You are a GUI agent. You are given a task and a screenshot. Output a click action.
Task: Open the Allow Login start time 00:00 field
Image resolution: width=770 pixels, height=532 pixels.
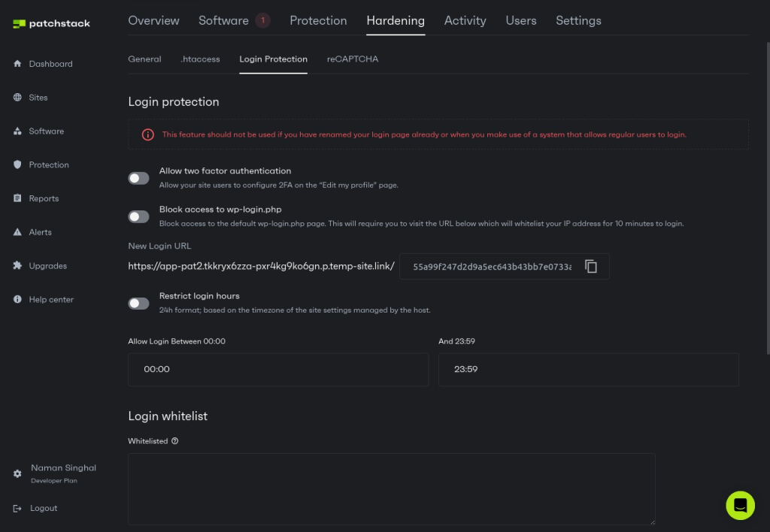point(278,370)
